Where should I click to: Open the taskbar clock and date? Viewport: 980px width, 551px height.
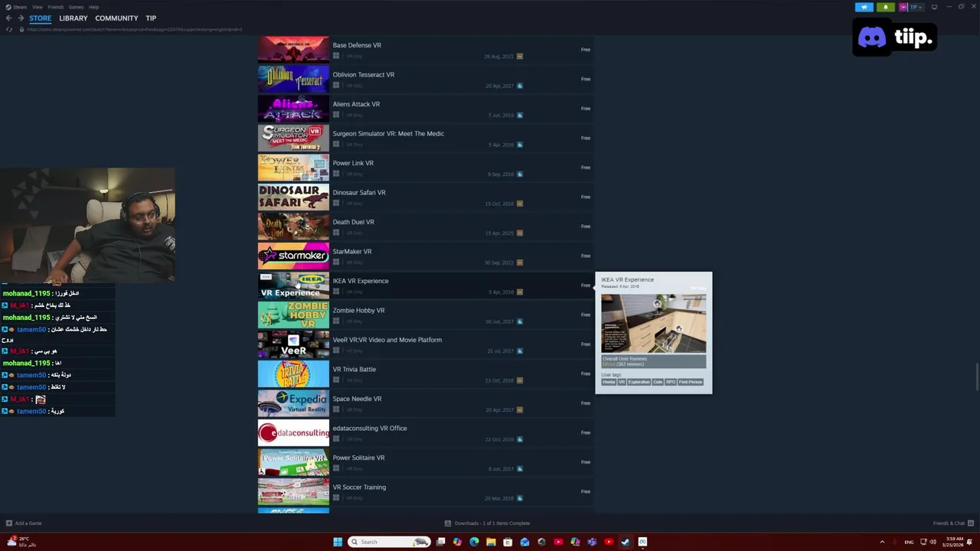coord(955,542)
